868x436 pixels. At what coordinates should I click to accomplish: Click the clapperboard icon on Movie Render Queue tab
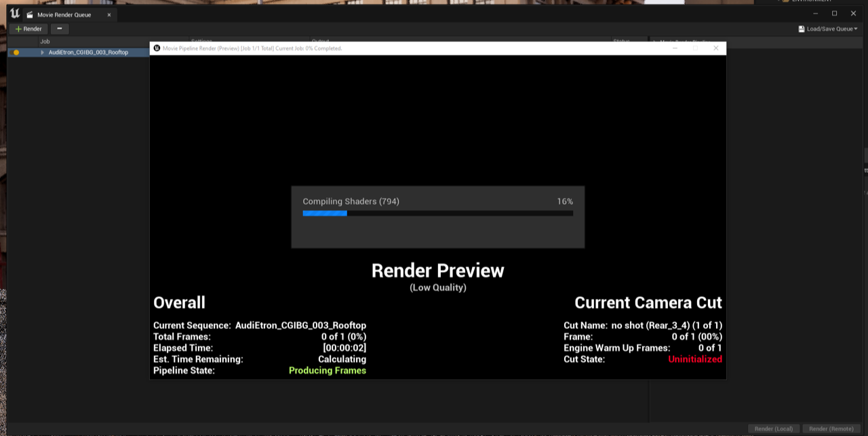click(x=30, y=14)
